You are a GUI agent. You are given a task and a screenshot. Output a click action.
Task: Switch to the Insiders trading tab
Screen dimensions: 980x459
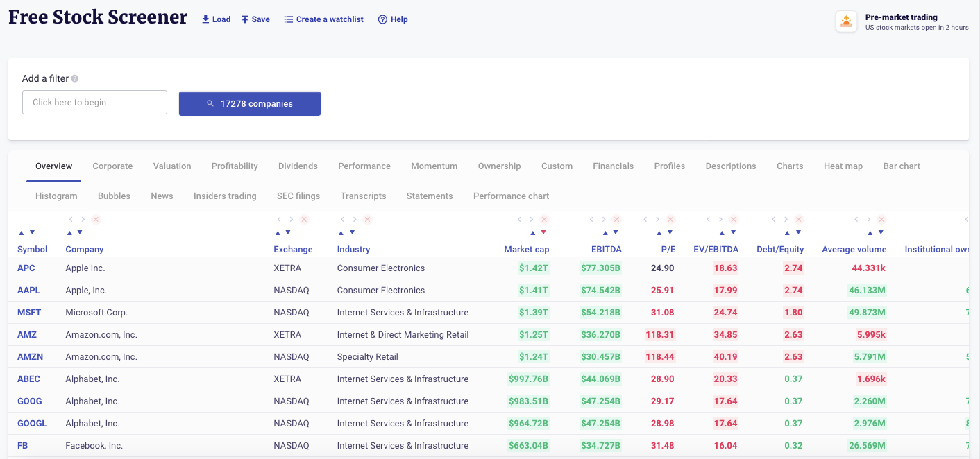[225, 196]
